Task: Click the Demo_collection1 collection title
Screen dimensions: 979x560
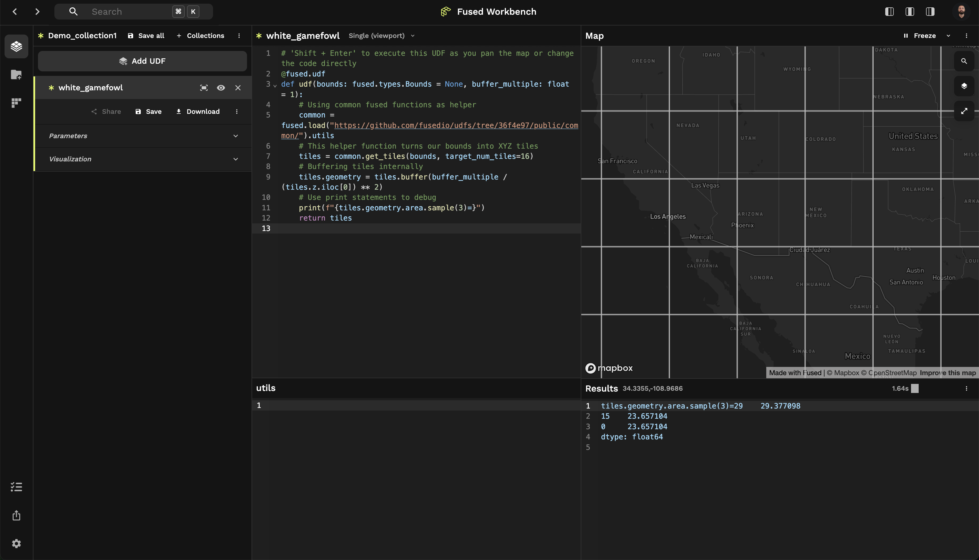Action: tap(82, 36)
